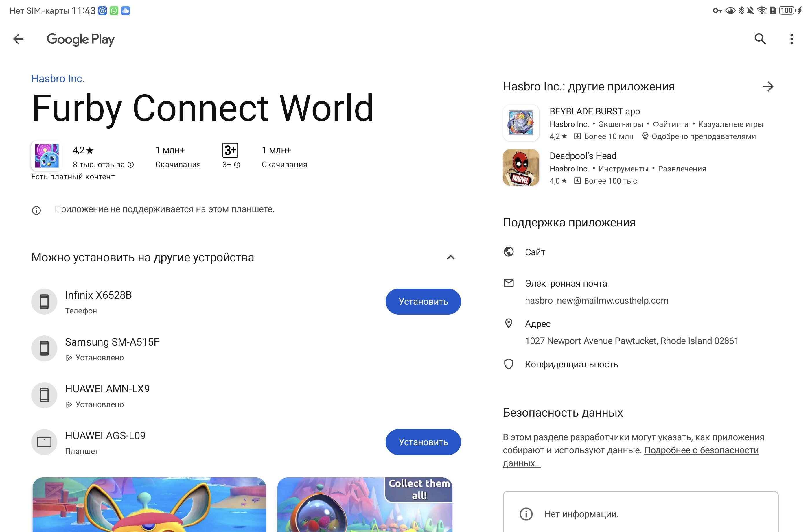Open the first Furby screenshot thumbnail
Viewport: 810px width, 532px height.
pos(149,505)
